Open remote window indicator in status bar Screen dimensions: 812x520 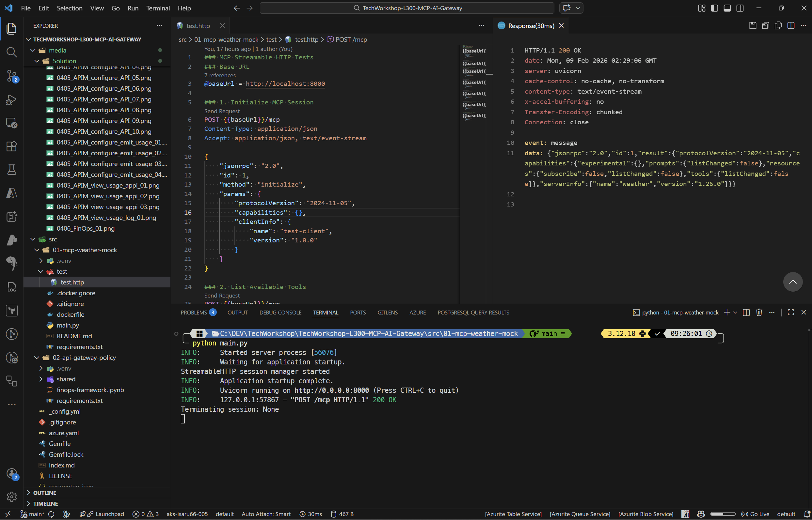8,514
